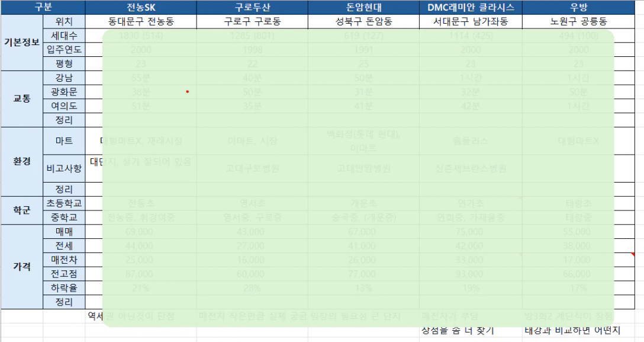The image size is (644, 342).
Task: Select the 가격 group cell
Action: coord(22,267)
